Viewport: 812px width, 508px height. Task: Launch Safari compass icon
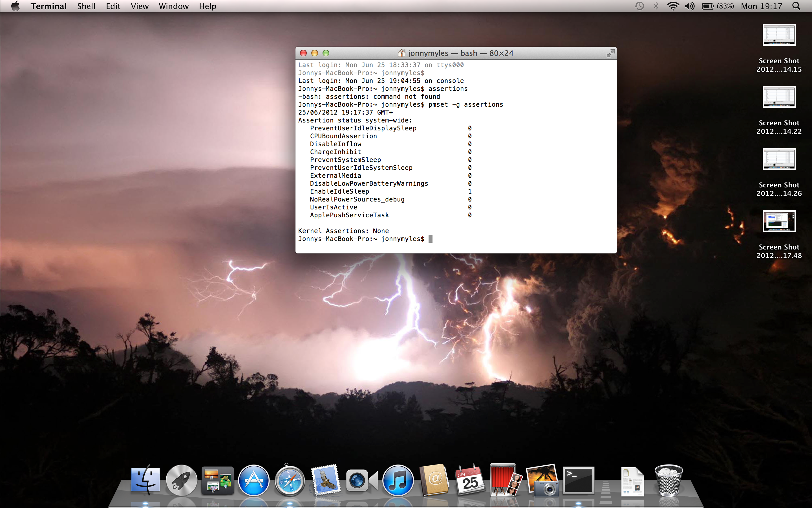[290, 480]
